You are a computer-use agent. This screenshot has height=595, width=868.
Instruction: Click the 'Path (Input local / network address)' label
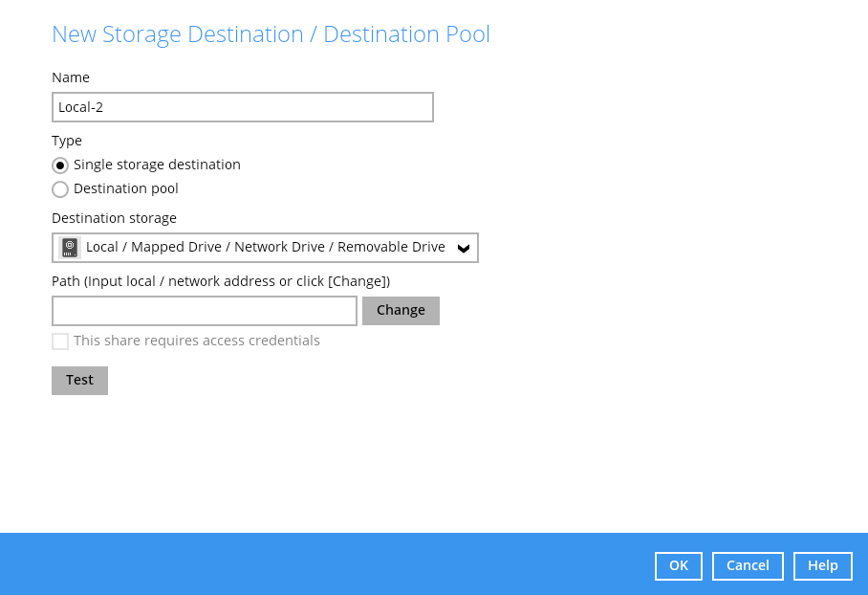pyautogui.click(x=221, y=281)
